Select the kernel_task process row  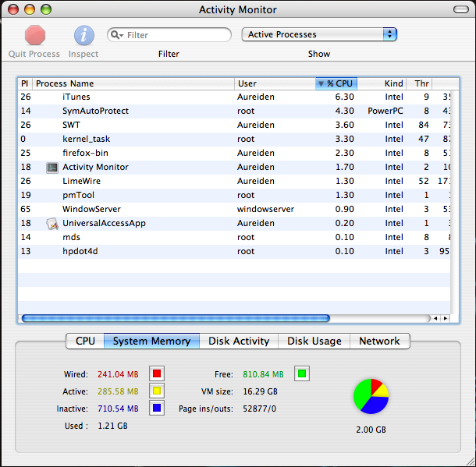pyautogui.click(x=234, y=140)
